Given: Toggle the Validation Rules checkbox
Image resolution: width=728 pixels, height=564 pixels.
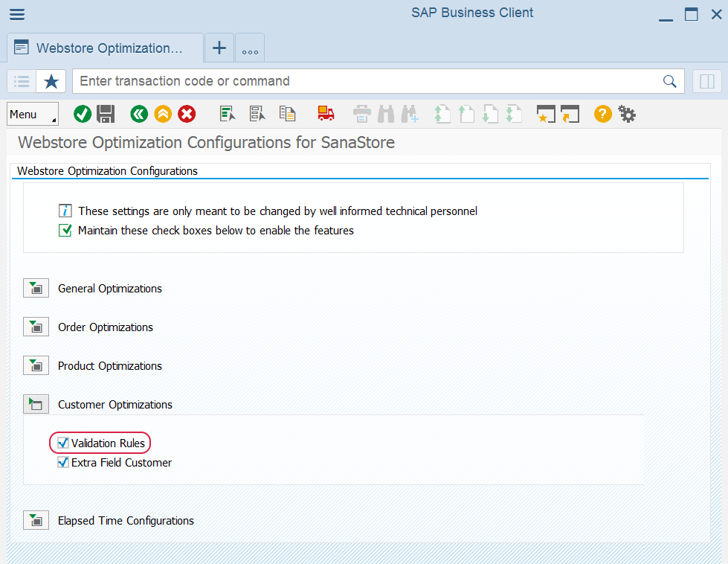Looking at the screenshot, I should 63,443.
